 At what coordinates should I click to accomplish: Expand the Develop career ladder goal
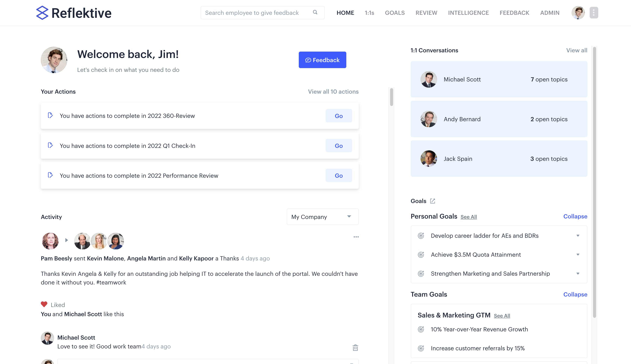[578, 236]
